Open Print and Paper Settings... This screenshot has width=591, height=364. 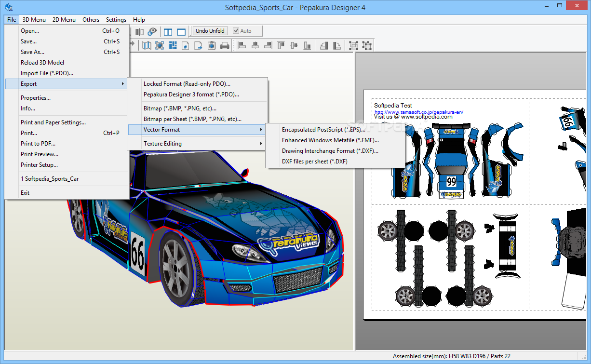[x=67, y=122]
